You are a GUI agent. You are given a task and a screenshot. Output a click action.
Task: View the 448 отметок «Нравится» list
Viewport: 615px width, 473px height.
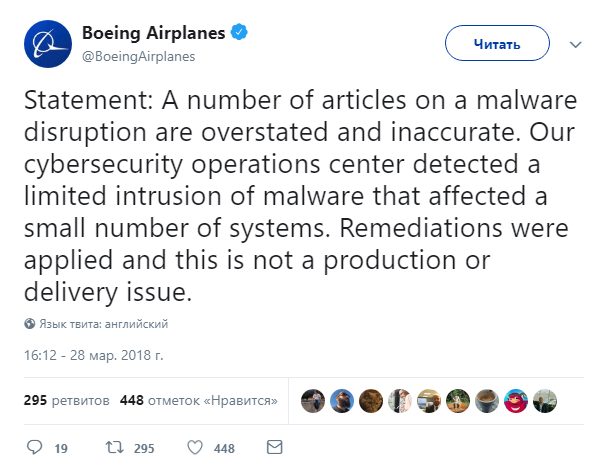pos(198,400)
